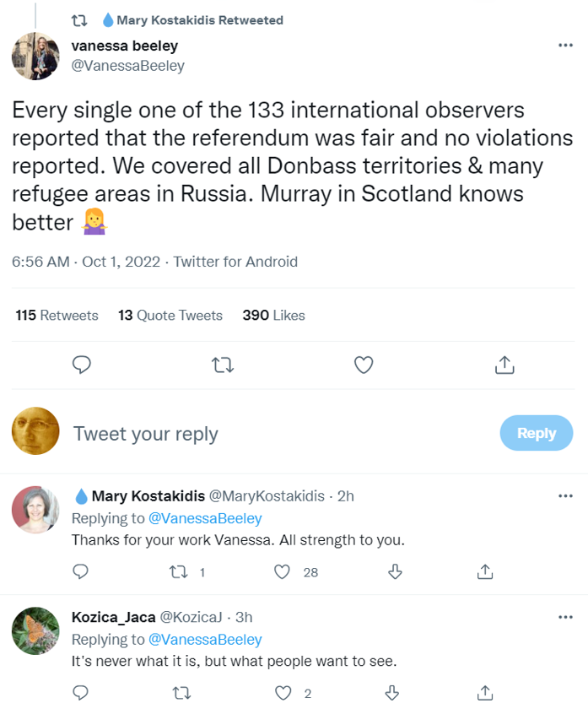View the 13 Quote Tweets list
The height and width of the screenshot is (714, 588).
click(x=170, y=315)
